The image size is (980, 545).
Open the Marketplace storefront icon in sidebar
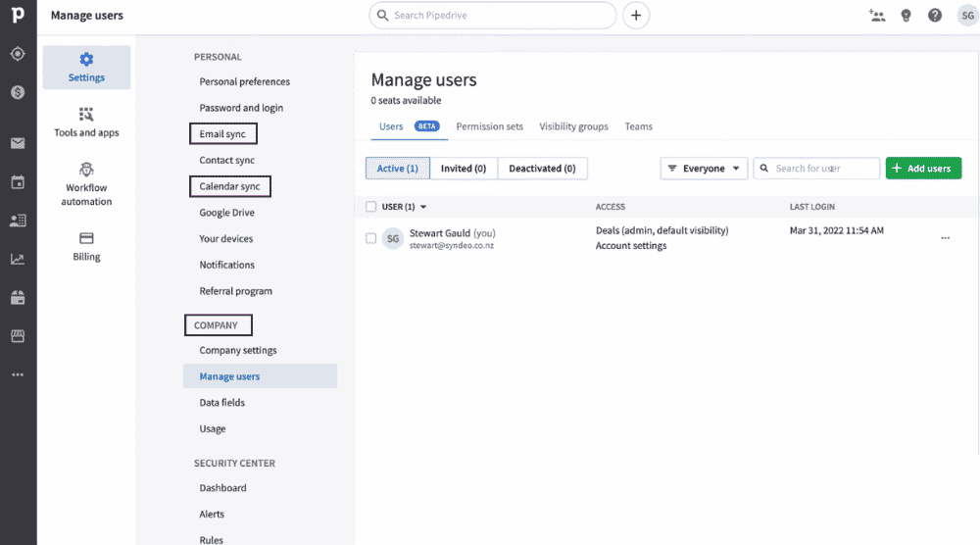click(18, 336)
